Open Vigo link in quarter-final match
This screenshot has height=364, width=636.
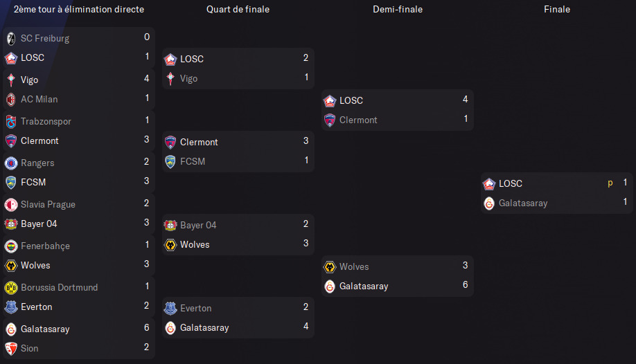pos(188,79)
